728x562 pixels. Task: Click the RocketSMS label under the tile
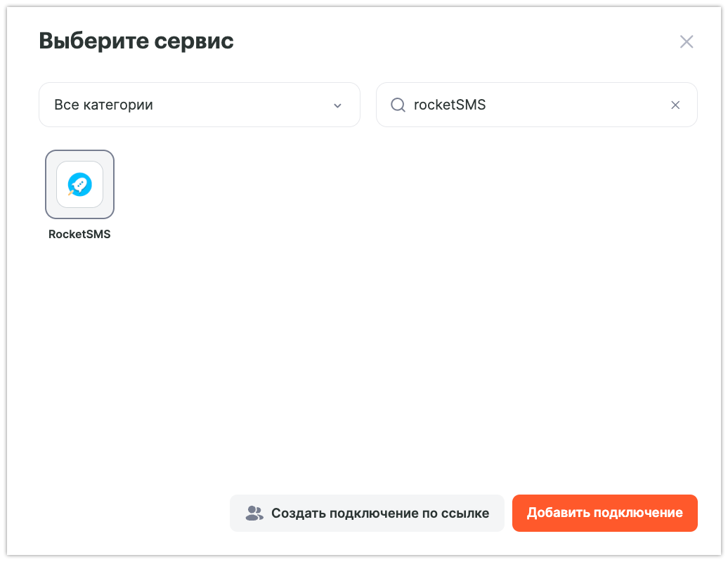tap(79, 235)
